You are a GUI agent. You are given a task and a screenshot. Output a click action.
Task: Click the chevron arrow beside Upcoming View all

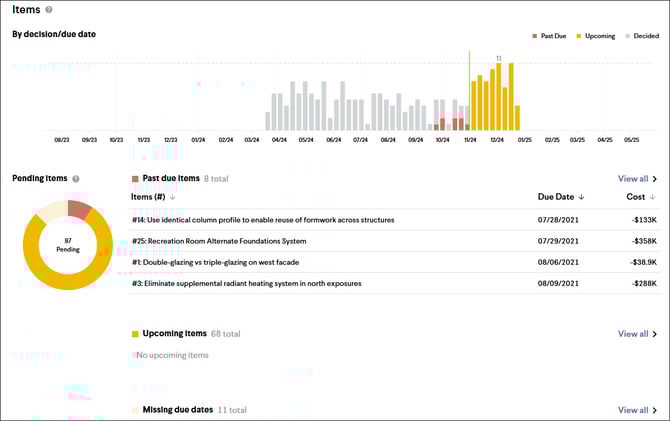(655, 334)
